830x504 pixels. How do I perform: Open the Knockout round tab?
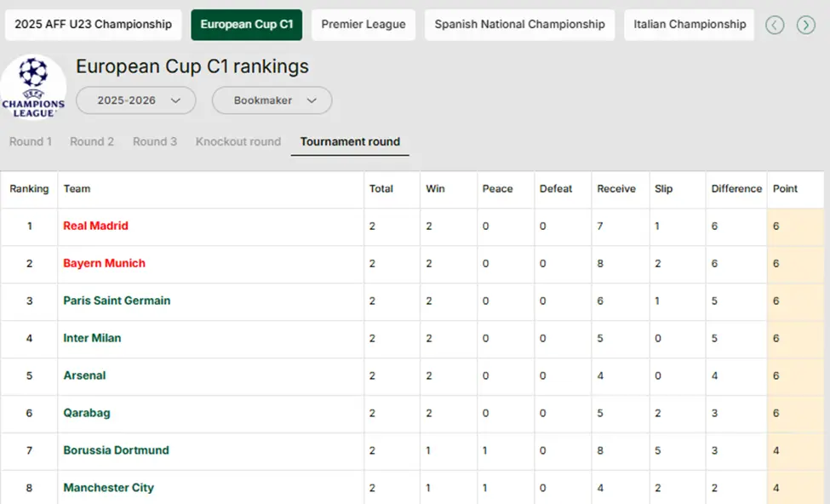(238, 141)
